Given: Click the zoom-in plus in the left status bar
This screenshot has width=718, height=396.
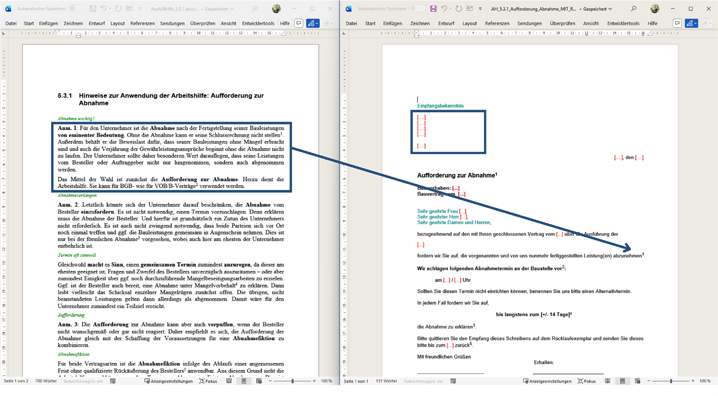Looking at the screenshot, I should pos(314,381).
